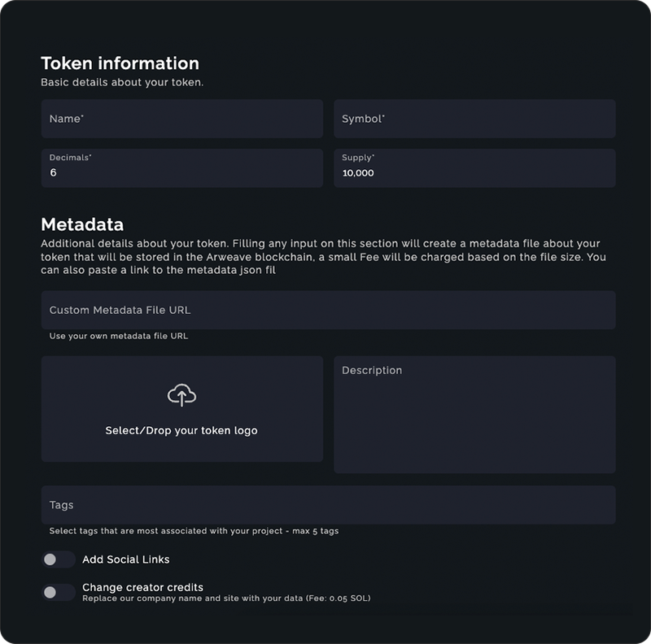Click the Name input field
651x644 pixels.
[182, 119]
